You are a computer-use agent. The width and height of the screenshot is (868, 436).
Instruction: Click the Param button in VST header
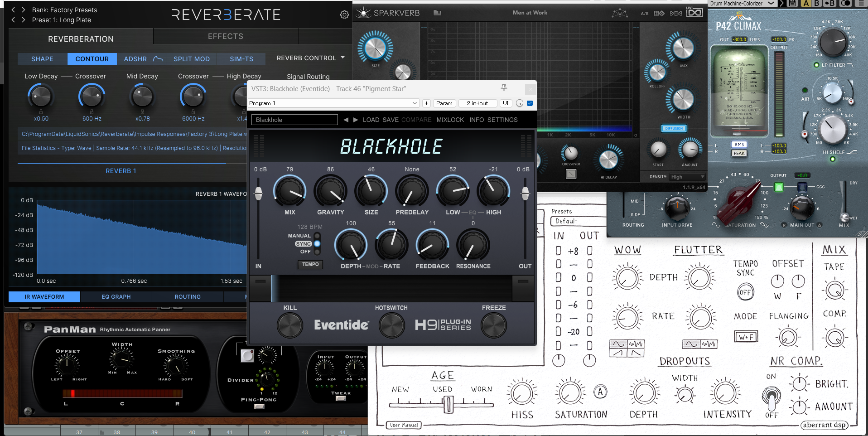coord(444,103)
